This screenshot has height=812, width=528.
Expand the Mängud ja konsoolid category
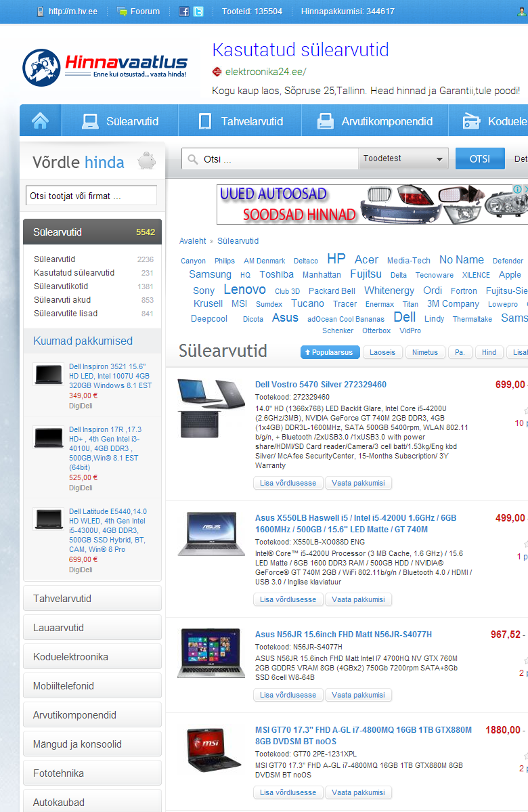coord(93,744)
